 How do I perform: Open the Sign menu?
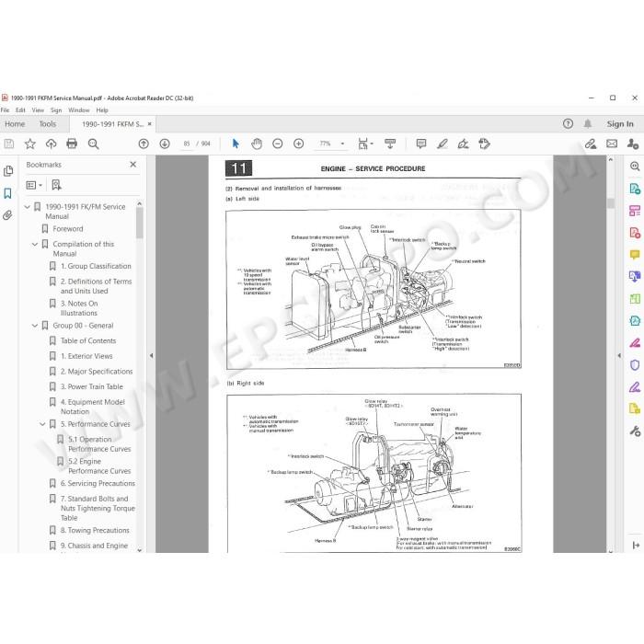(x=56, y=110)
